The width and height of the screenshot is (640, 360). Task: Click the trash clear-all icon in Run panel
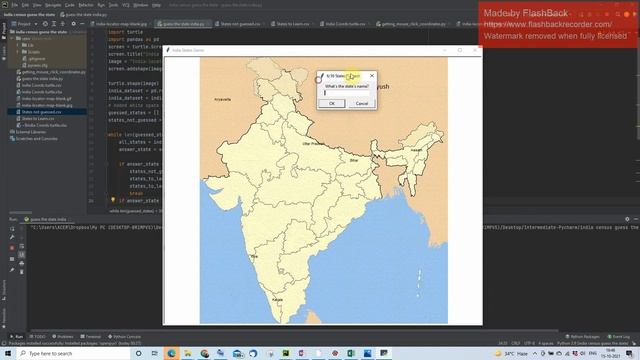click(x=22, y=272)
